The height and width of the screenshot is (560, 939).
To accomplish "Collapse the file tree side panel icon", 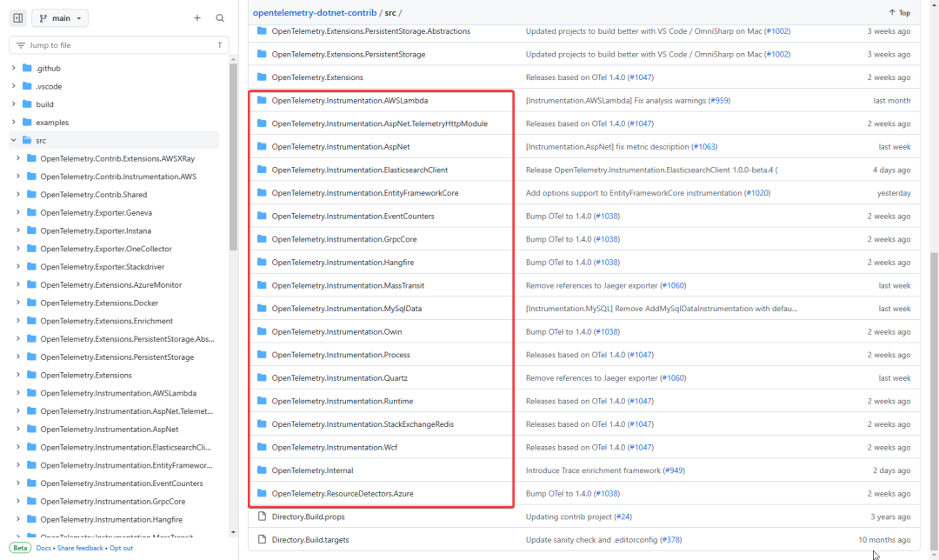I will tap(18, 18).
